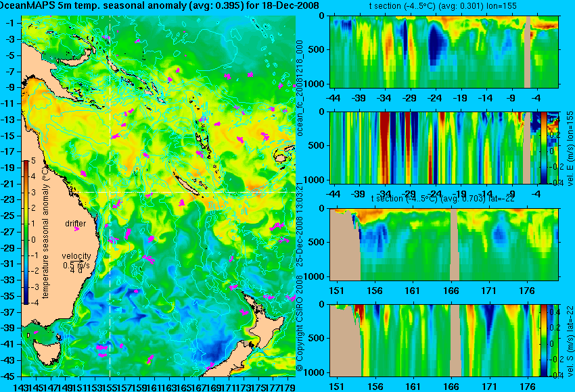Click the '25-Dec-2008 13:03:21' timestamp
This screenshot has width=575, height=392.
click(x=300, y=224)
